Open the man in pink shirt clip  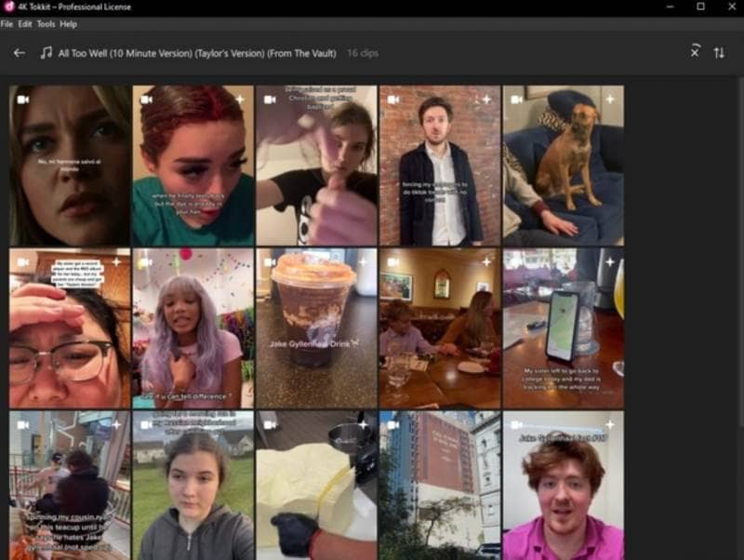point(564,486)
